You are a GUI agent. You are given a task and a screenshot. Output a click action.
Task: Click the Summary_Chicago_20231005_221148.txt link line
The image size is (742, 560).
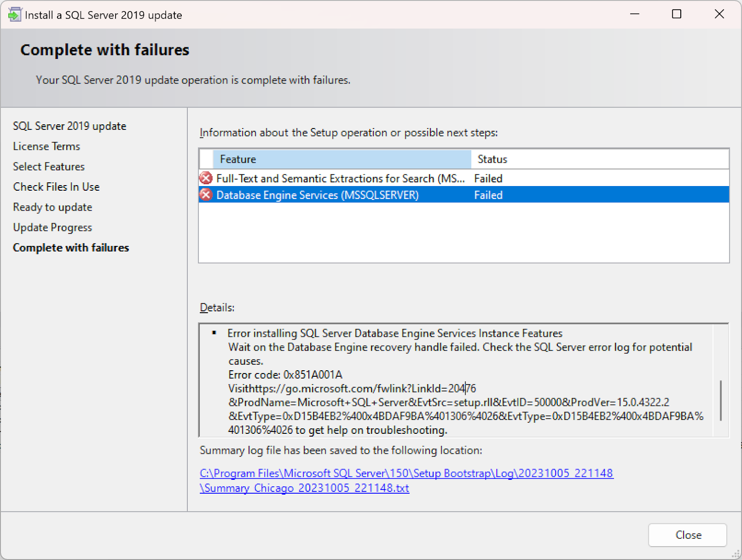point(305,488)
